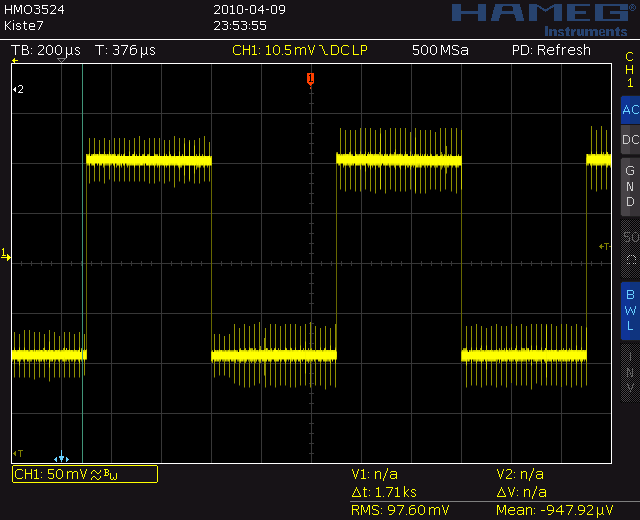Click the RMS measurement readout
The width and height of the screenshot is (640, 520).
400,510
